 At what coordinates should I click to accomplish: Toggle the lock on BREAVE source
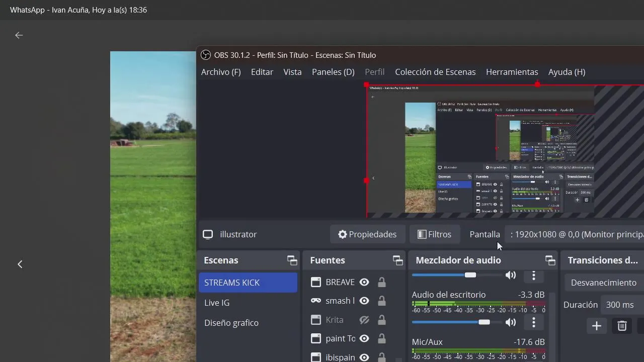[x=382, y=282]
